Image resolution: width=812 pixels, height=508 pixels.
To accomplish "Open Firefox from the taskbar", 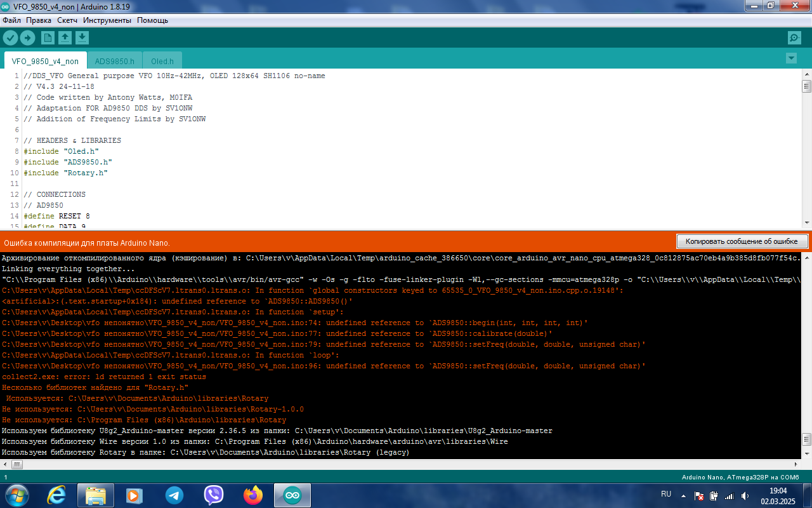I will [x=253, y=495].
